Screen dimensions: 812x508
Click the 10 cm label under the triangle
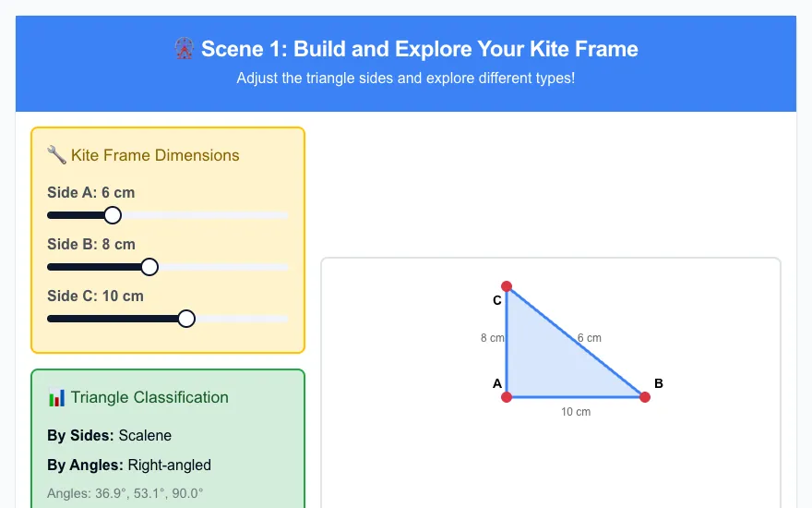coord(576,412)
